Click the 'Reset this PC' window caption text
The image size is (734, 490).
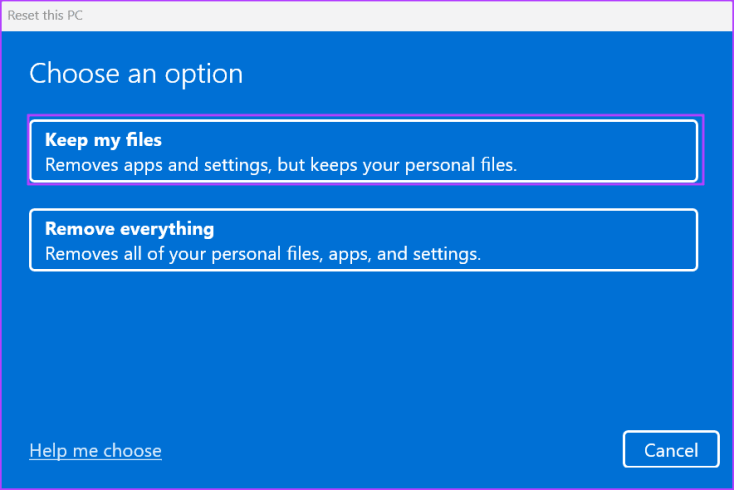(46, 15)
